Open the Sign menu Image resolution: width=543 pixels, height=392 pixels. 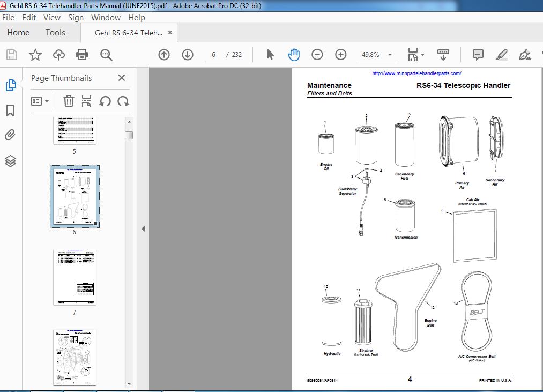tap(76, 18)
